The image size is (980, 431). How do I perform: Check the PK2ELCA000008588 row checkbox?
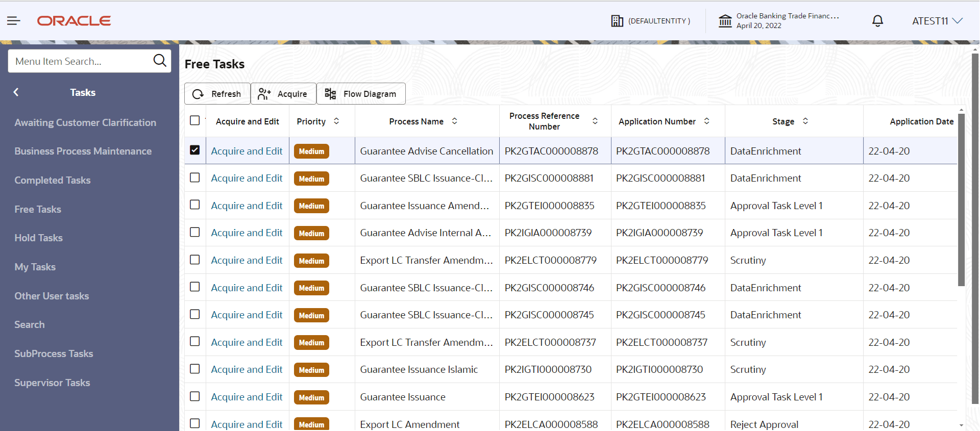(194, 423)
